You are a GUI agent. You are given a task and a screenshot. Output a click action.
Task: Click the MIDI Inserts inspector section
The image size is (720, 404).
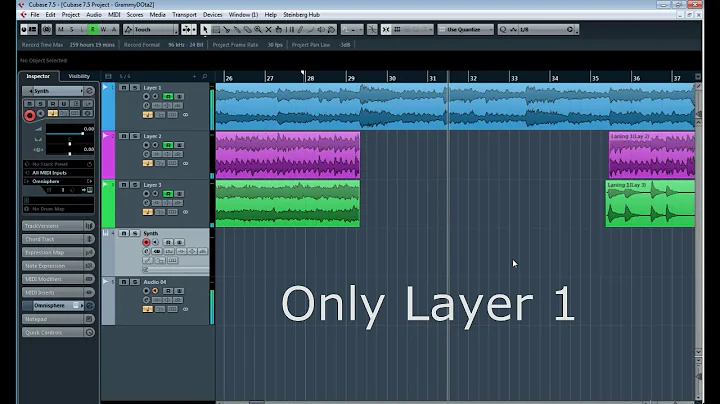[x=58, y=292]
